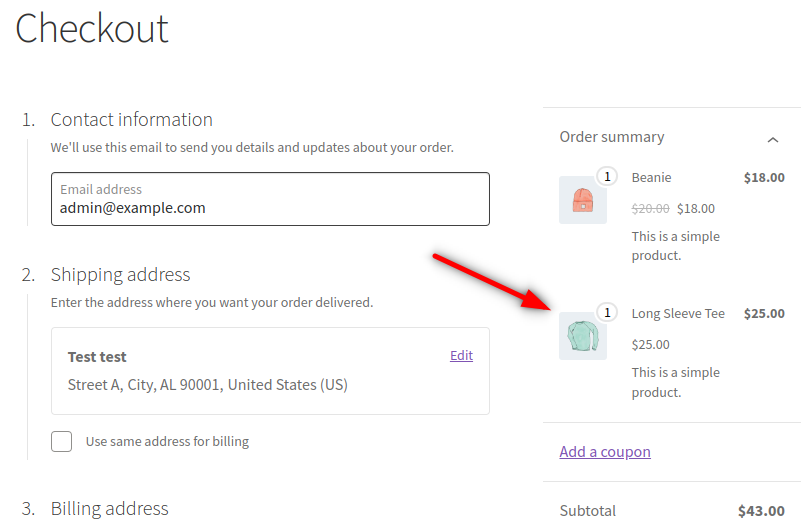Viewport: 811px width, 527px height.
Task: Edit the shipping address
Action: tap(461, 355)
